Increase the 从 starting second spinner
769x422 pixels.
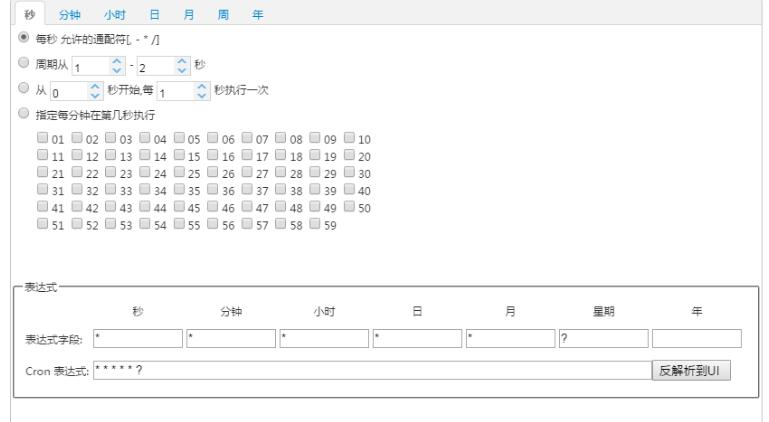[95, 87]
